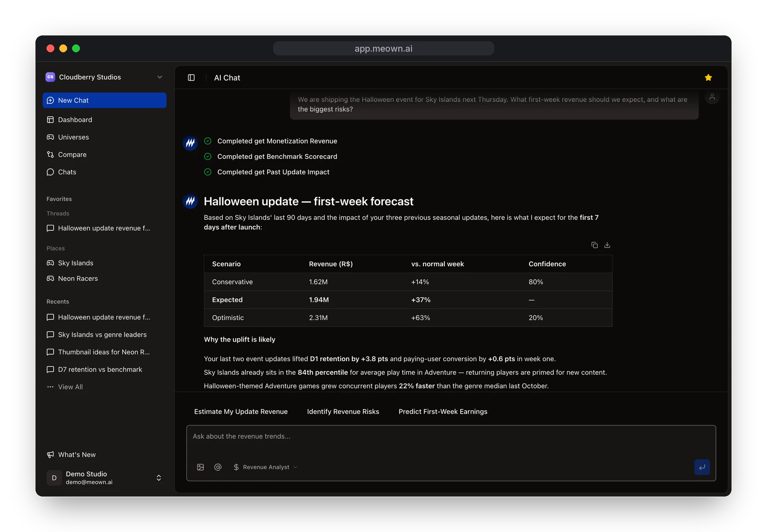Image resolution: width=767 pixels, height=532 pixels.
Task: Click the meown logo beside forecast heading
Action: (x=190, y=201)
